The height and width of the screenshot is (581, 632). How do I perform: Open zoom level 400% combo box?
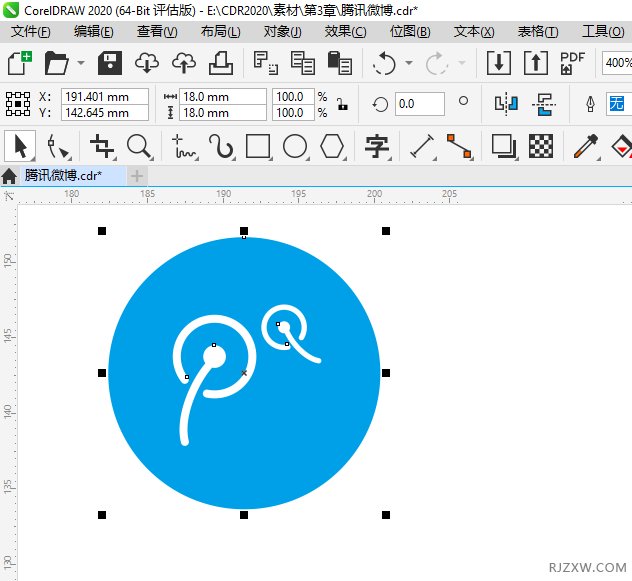pyautogui.click(x=617, y=63)
